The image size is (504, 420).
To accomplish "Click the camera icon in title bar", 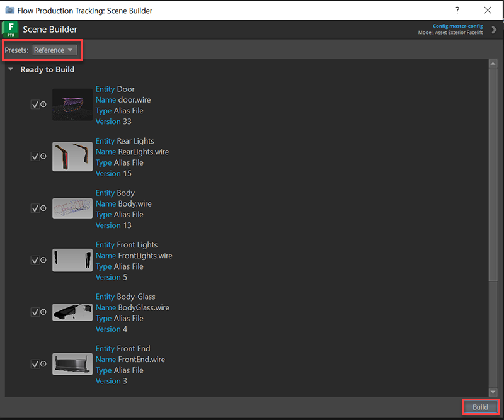I will 10,10.
